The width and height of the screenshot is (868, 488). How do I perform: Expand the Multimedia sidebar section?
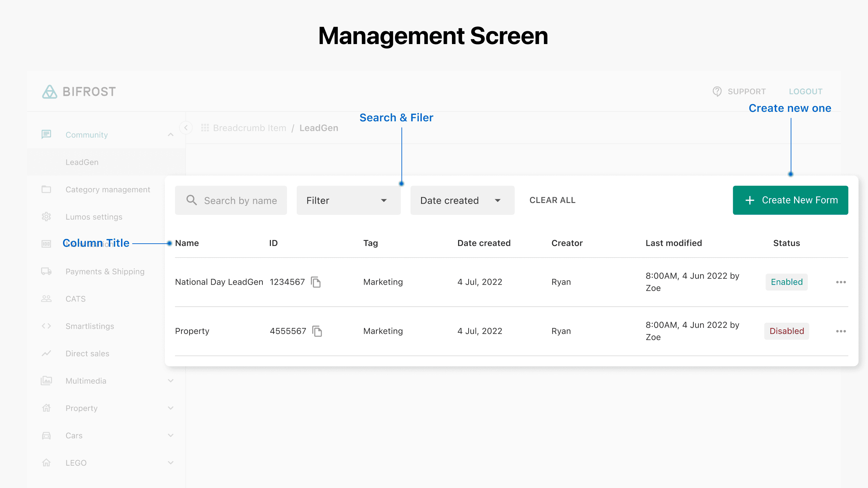click(x=171, y=381)
